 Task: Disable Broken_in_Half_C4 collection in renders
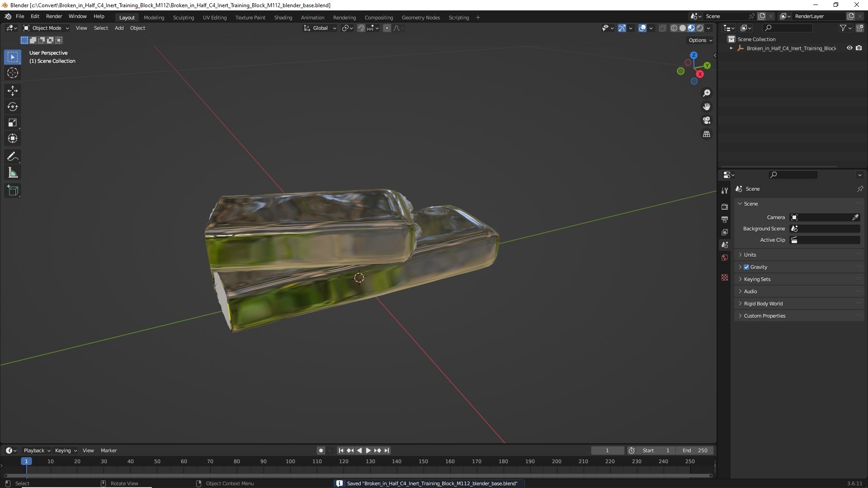(859, 48)
